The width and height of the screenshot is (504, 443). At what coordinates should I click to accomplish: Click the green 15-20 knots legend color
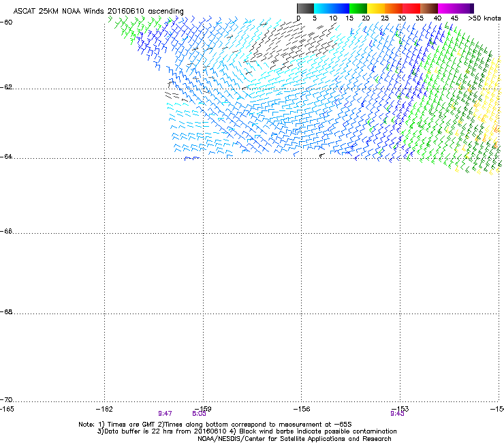coord(358,8)
